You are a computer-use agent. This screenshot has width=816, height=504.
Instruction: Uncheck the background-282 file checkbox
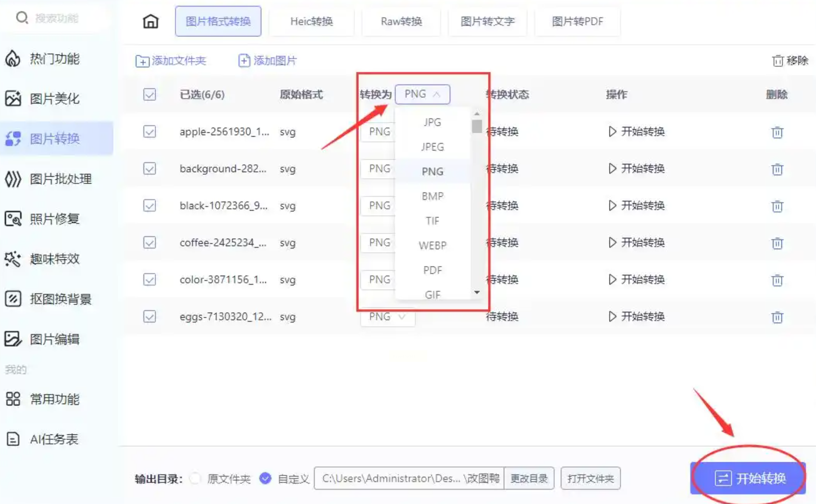click(149, 169)
